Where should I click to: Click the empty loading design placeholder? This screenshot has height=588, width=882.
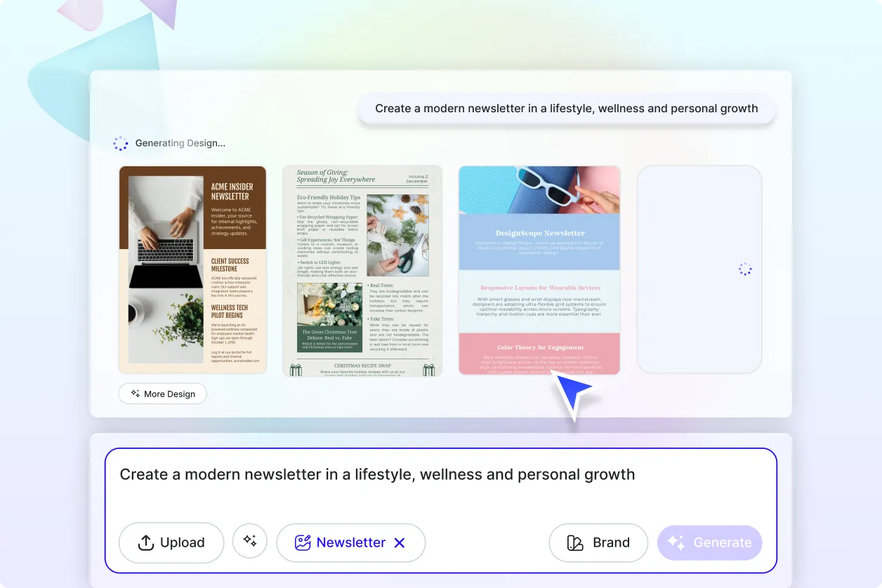[699, 269]
